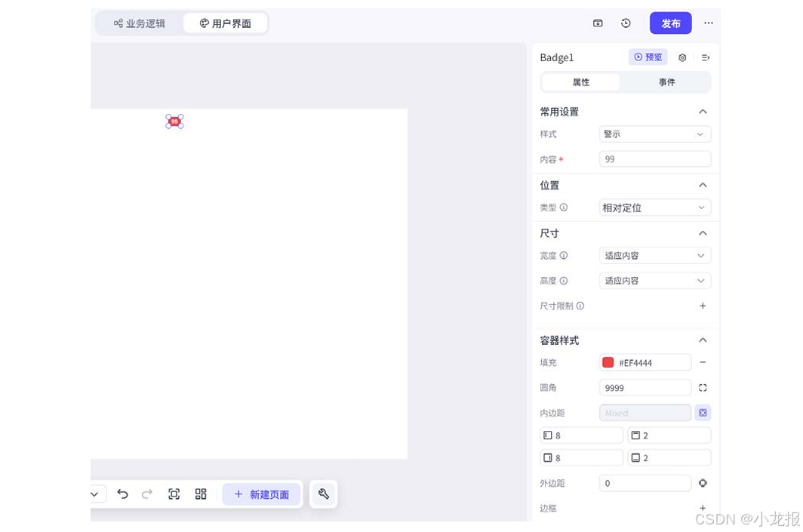Toggle linked padding values beside Mixed field
This screenshot has height=532, width=803.
click(703, 413)
